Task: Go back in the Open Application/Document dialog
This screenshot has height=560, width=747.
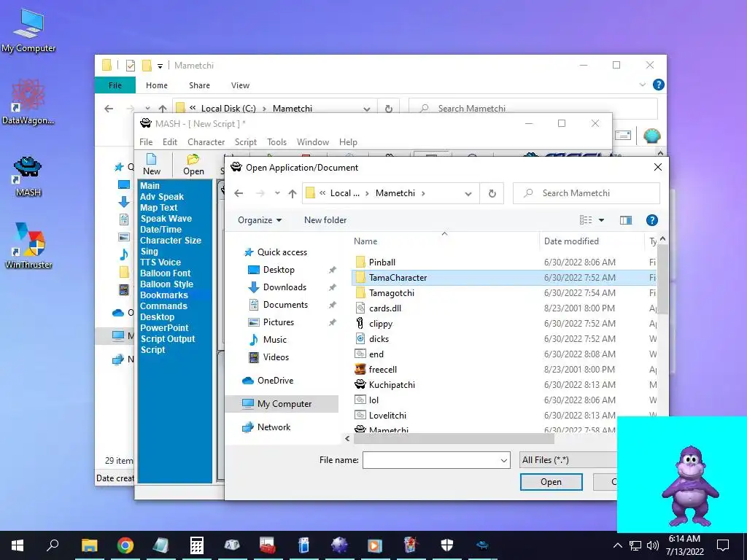Action: pos(239,193)
